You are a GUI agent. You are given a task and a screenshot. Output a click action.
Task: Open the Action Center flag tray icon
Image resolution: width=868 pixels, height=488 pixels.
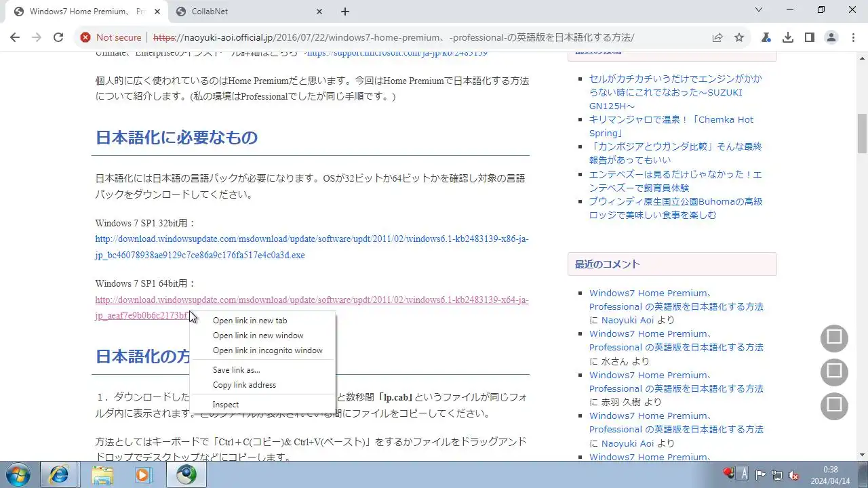pos(761,475)
